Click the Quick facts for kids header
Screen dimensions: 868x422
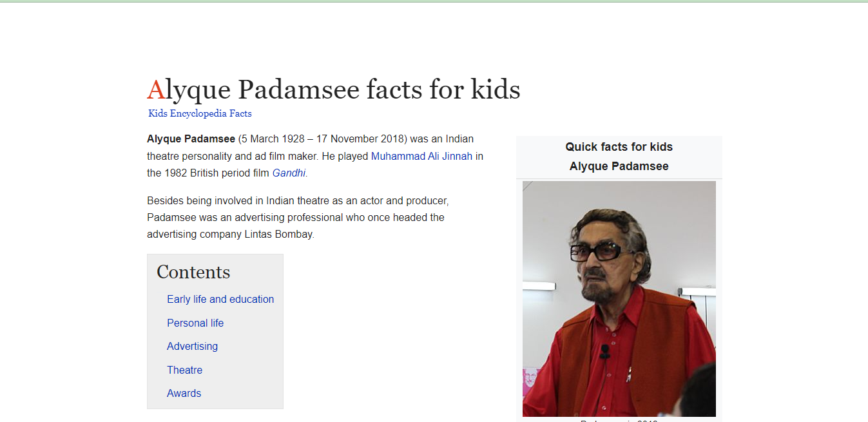(x=619, y=147)
